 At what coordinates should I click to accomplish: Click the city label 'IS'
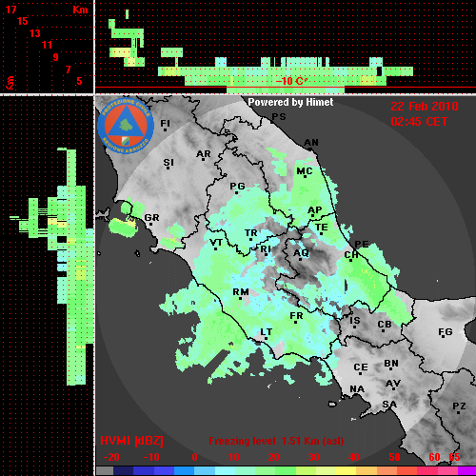[355, 321]
